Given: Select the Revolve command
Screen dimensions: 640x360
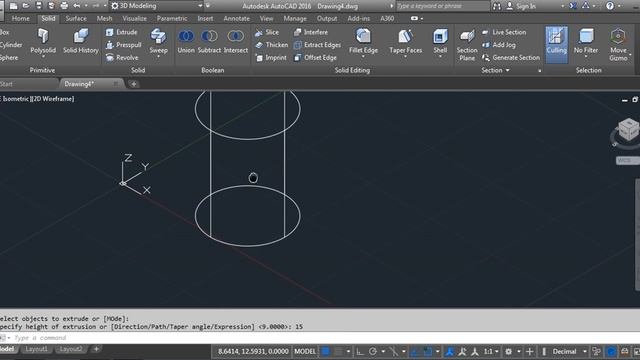Looking at the screenshot, I should pyautogui.click(x=122, y=58).
